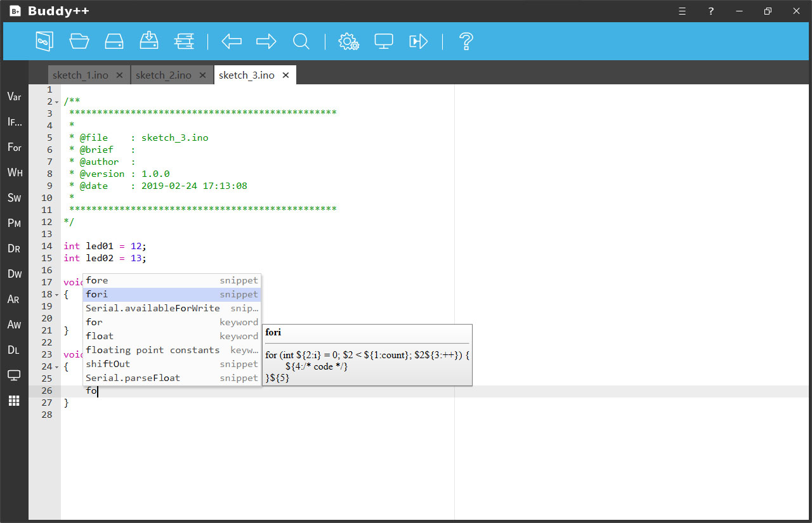Screen dimensions: 812x523
Task: Insert a Var snippet from sidebar
Action: tap(14, 96)
